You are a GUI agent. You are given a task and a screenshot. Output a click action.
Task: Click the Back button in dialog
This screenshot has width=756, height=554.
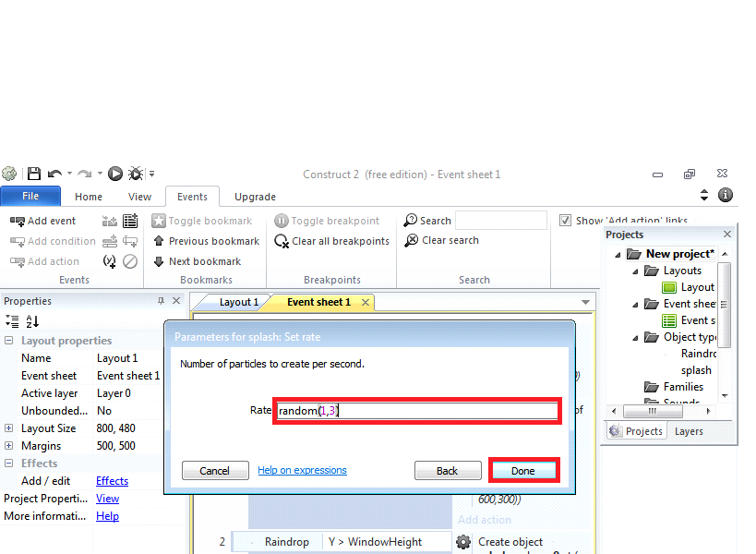448,471
